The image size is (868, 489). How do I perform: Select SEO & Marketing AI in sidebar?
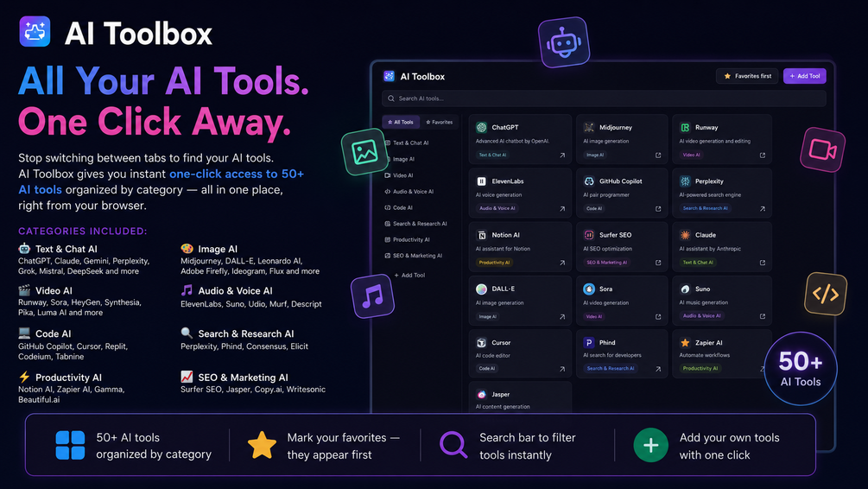[x=414, y=256]
